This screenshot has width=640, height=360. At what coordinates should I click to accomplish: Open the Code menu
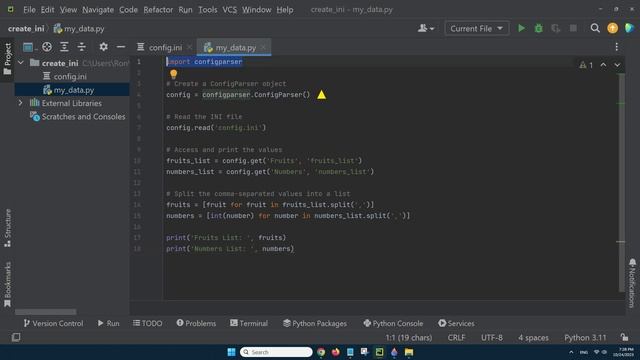128,9
